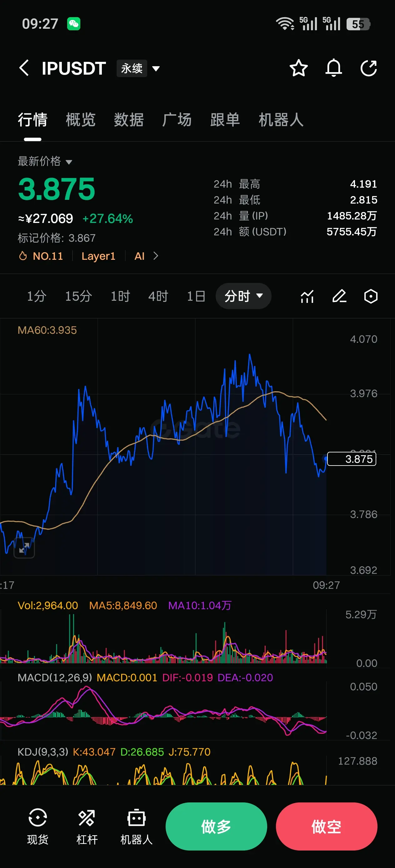Tap the 标记价格: 3.867 text
Image resolution: width=395 pixels, height=868 pixels.
point(57,238)
